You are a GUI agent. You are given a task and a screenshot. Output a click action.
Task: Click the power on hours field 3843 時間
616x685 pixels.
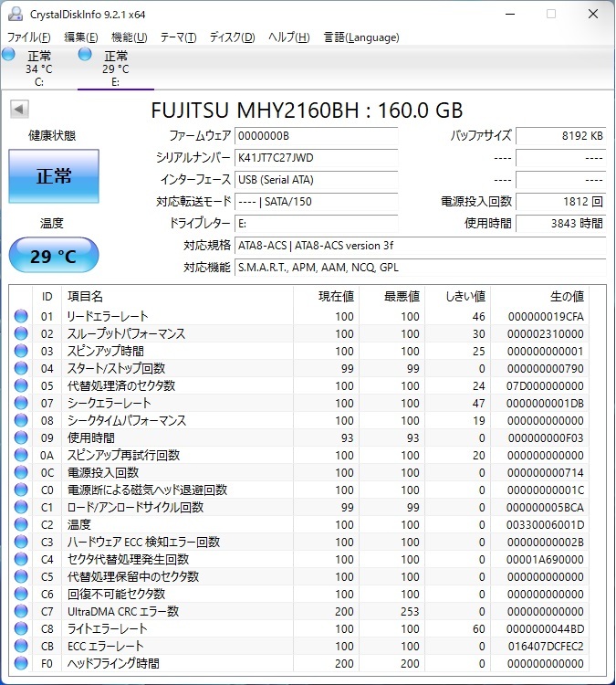561,223
